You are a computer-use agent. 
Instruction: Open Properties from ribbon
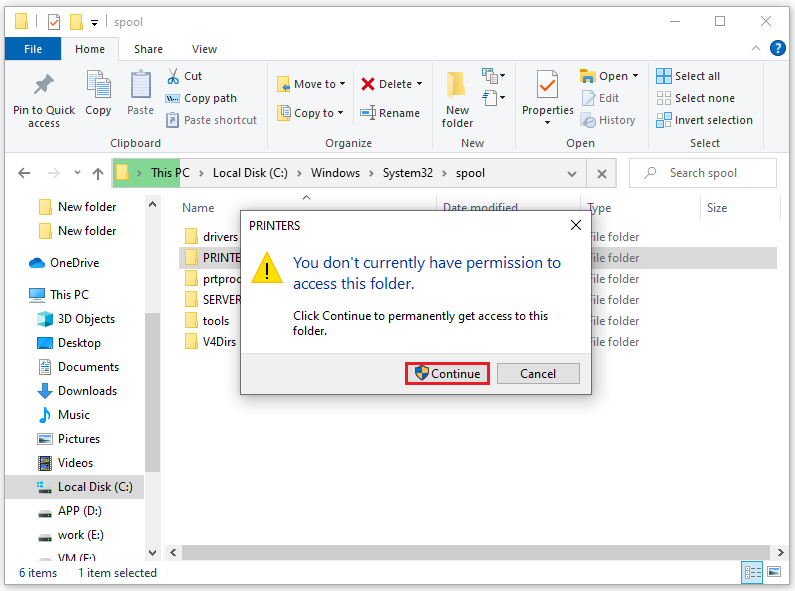coord(547,94)
